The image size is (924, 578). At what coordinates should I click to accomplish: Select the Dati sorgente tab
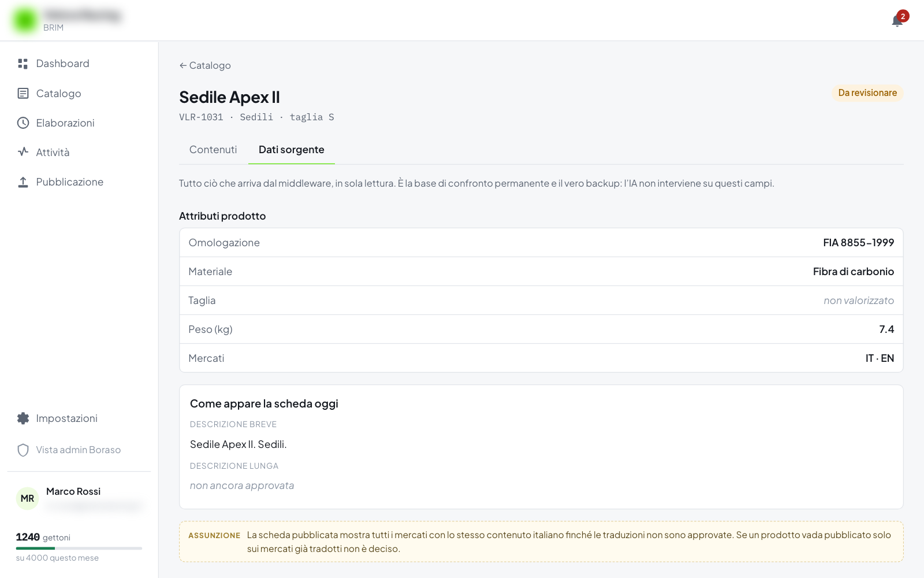[292, 150]
